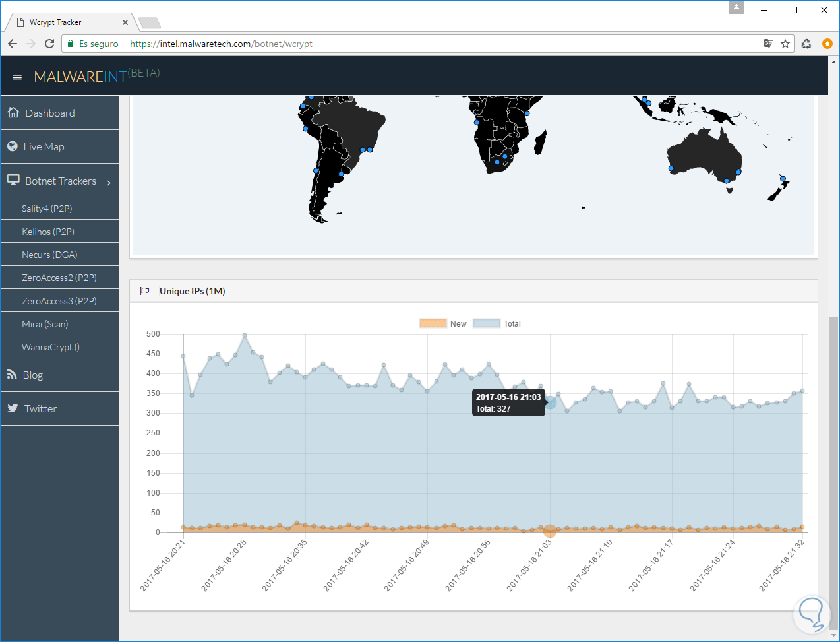Select Mirai (Scan) tracker

[45, 324]
